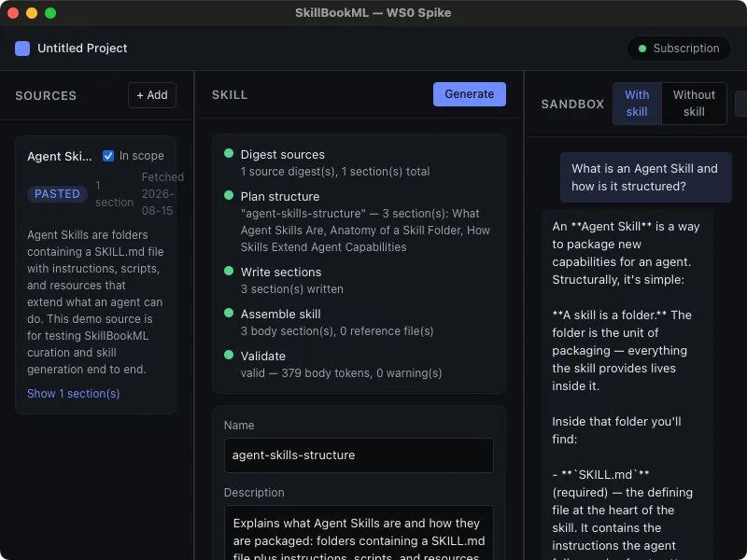Click the + Add source button
Viewport: 747px width, 560px height.
coord(152,95)
